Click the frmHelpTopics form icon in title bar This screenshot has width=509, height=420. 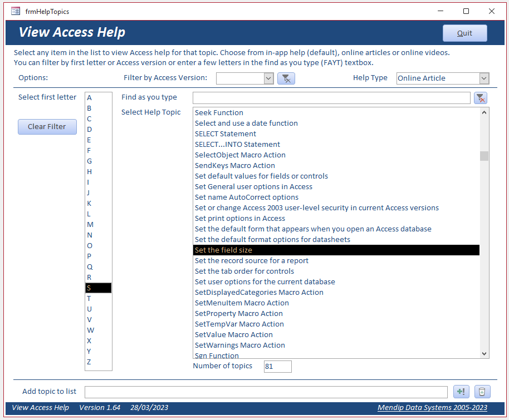point(16,11)
